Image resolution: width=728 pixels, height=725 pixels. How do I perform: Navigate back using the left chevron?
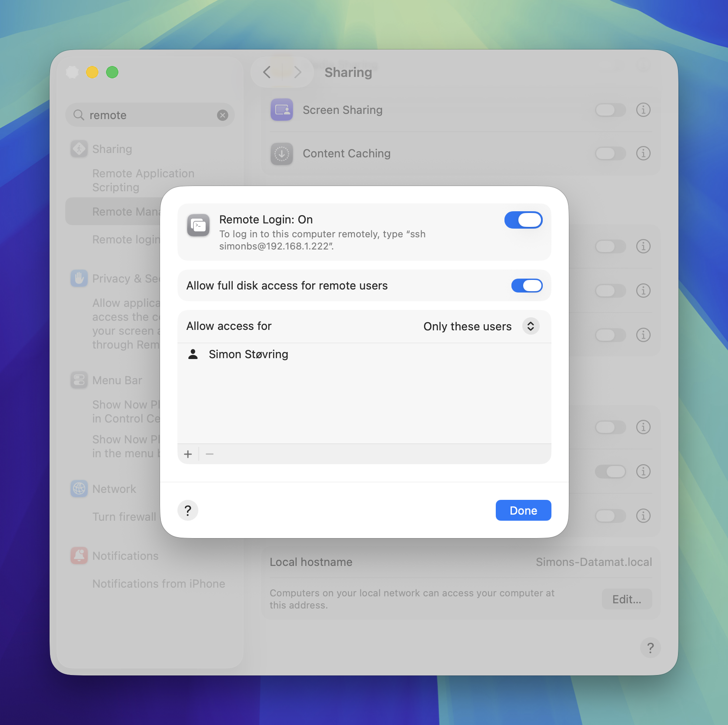coord(267,72)
